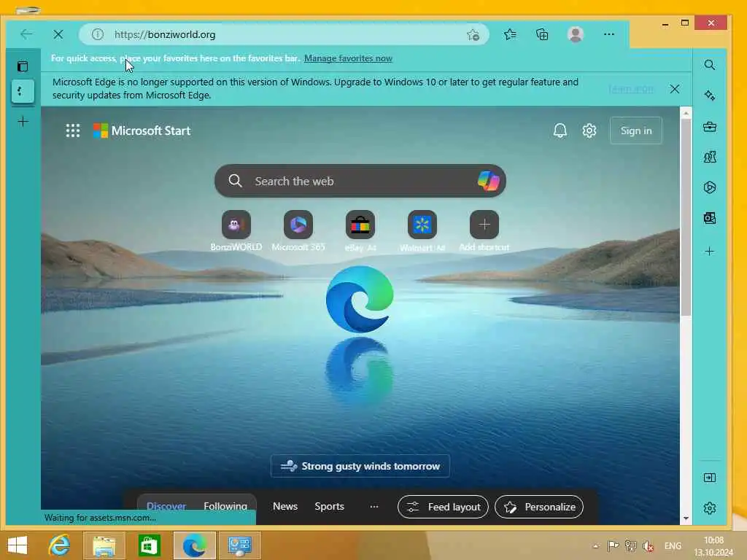Image resolution: width=747 pixels, height=560 pixels.
Task: Open the Copilot sparkle sidebar icon
Action: pyautogui.click(x=709, y=96)
